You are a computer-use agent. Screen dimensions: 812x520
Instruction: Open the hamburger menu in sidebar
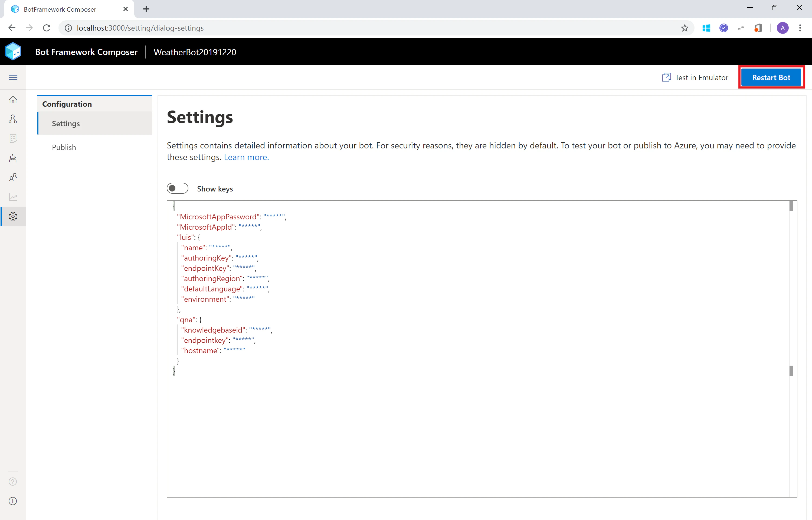[13, 77]
